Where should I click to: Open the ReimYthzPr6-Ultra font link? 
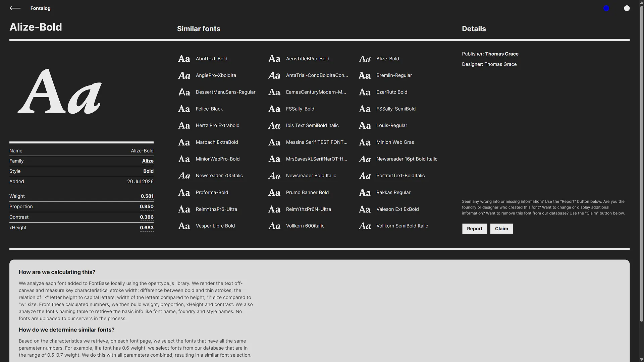[216, 209]
